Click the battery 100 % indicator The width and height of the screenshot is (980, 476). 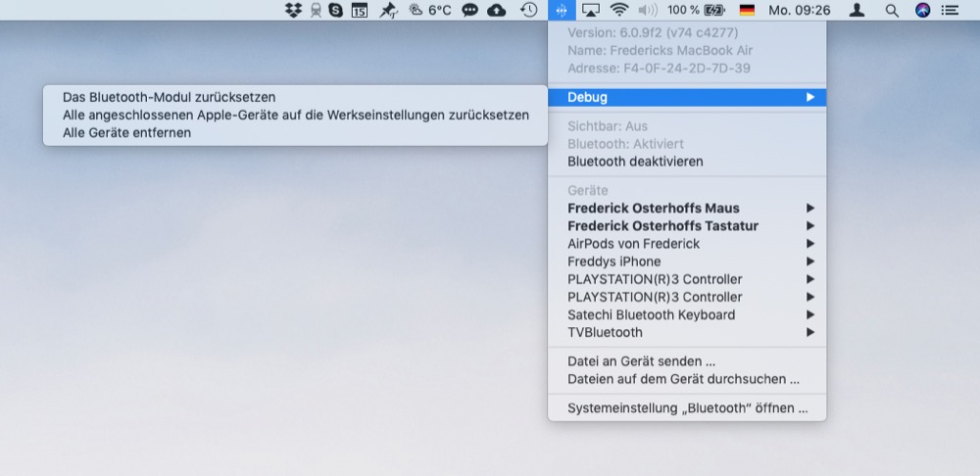tap(696, 10)
